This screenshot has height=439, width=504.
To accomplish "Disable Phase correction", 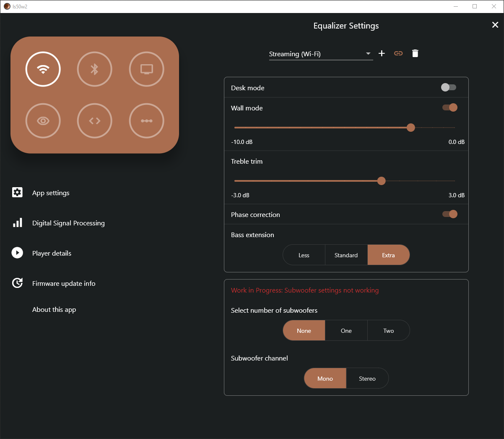I will pyautogui.click(x=449, y=214).
